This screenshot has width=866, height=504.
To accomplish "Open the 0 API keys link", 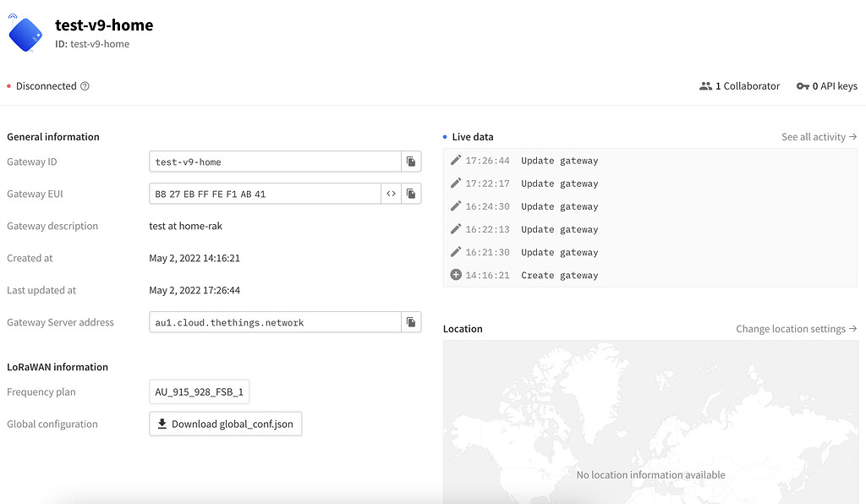I will (834, 86).
